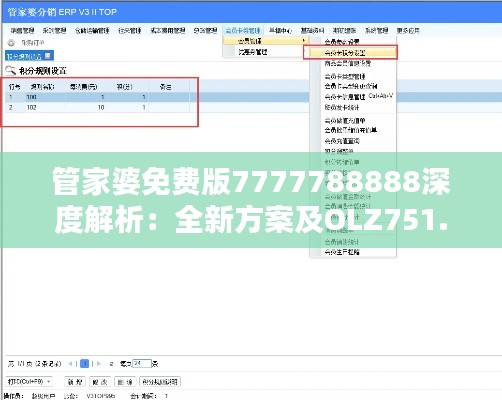Screen dimensions: 502x400
Task: Click the 新增 button
Action: pyautogui.click(x=75, y=382)
